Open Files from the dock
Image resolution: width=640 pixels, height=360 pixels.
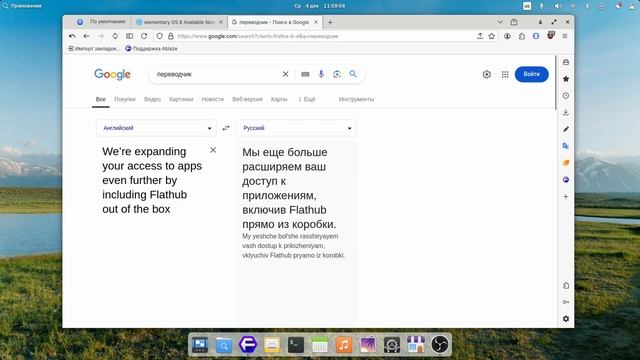pyautogui.click(x=223, y=345)
